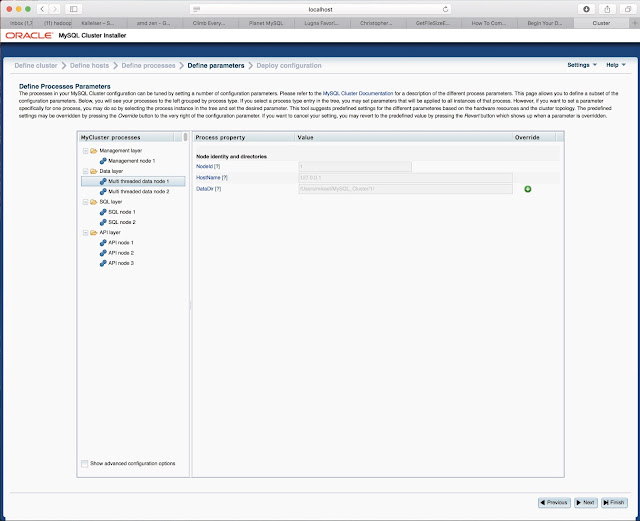Switch to the Planet MySQL tab

tap(266, 23)
